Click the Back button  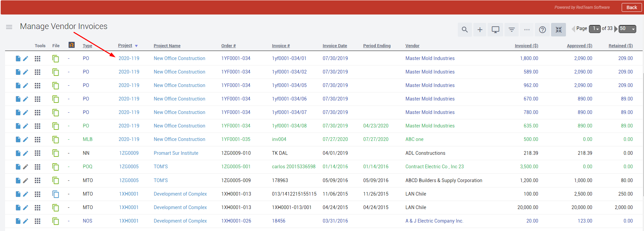[631, 7]
